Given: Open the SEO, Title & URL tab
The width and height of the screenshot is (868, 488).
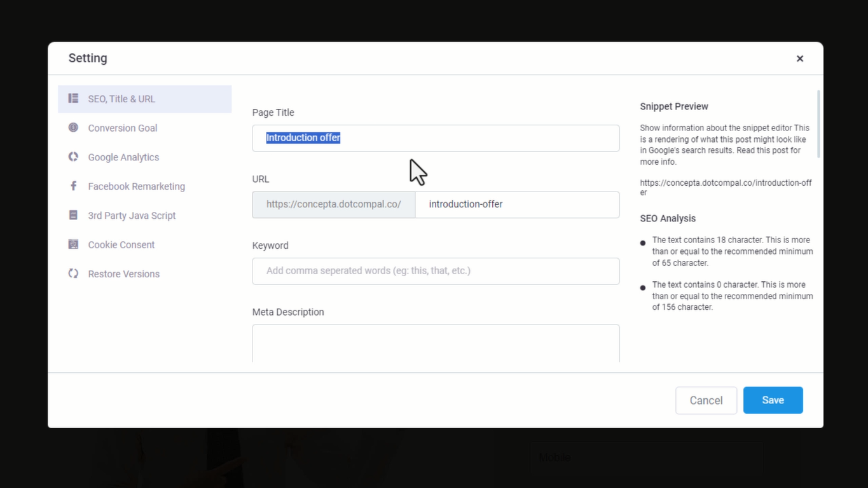Looking at the screenshot, I should [x=145, y=99].
